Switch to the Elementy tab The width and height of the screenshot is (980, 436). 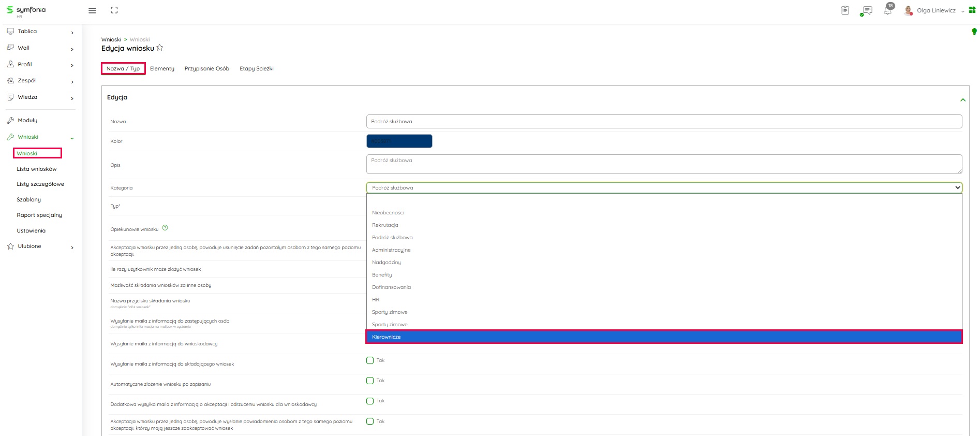tap(162, 69)
